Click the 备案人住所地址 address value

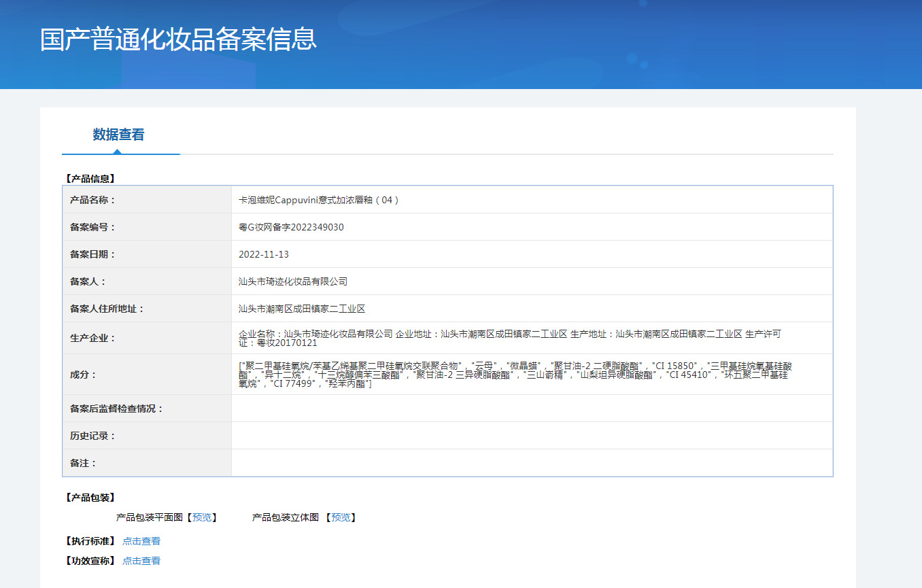point(302,309)
